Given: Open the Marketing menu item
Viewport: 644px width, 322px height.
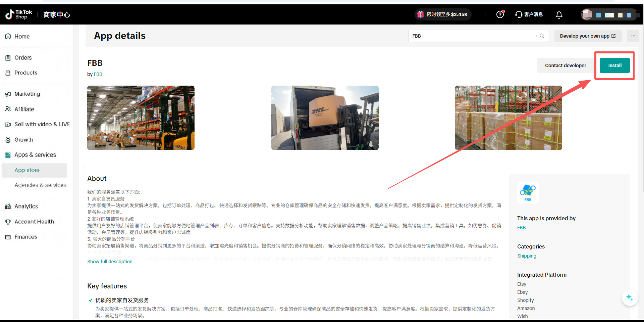Looking at the screenshot, I should 27,94.
